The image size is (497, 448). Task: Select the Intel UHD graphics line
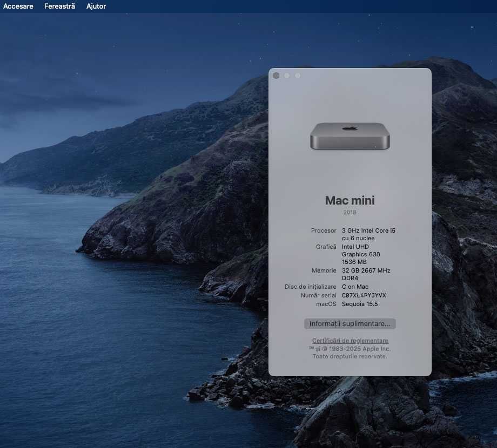(x=355, y=247)
